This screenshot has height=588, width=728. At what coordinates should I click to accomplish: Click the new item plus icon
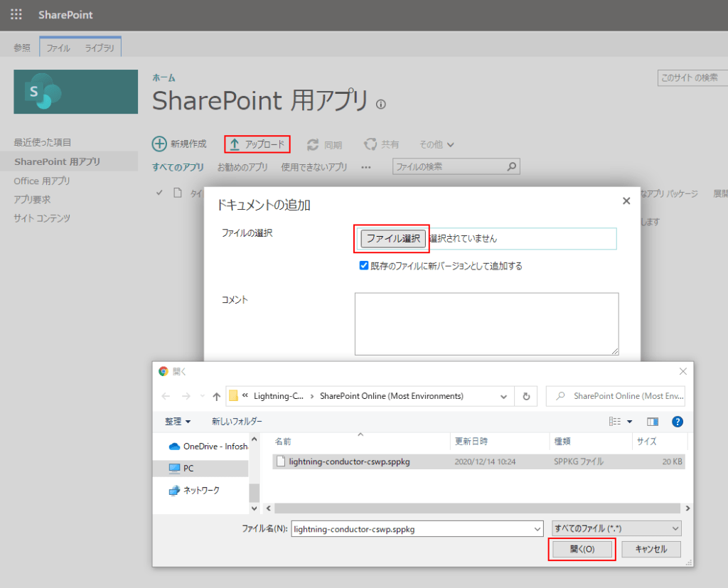pyautogui.click(x=160, y=144)
